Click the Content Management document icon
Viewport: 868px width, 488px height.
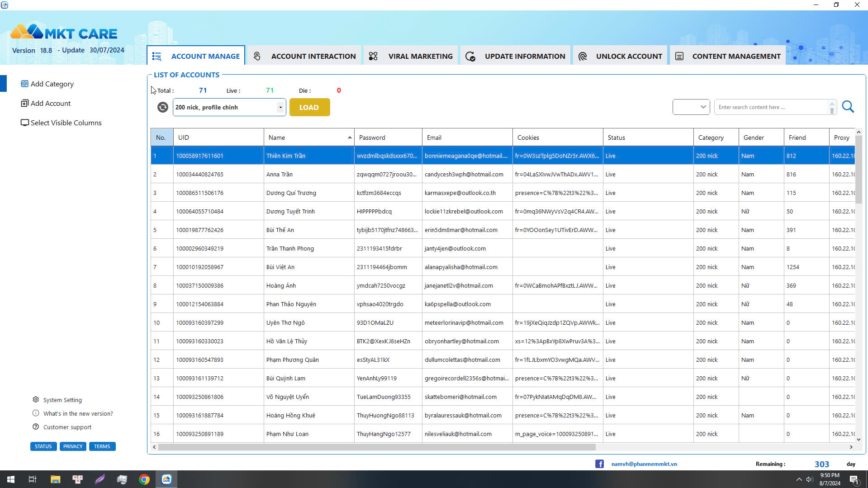679,57
